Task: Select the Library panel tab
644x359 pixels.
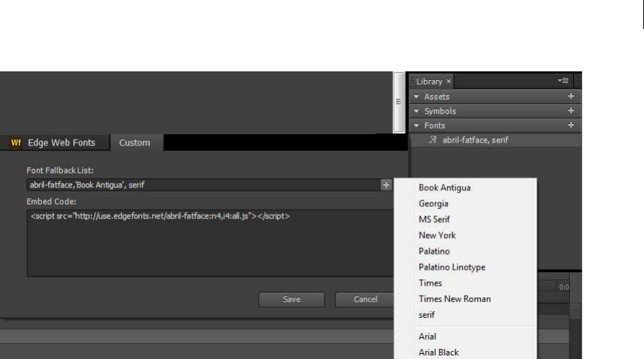Action: point(429,81)
